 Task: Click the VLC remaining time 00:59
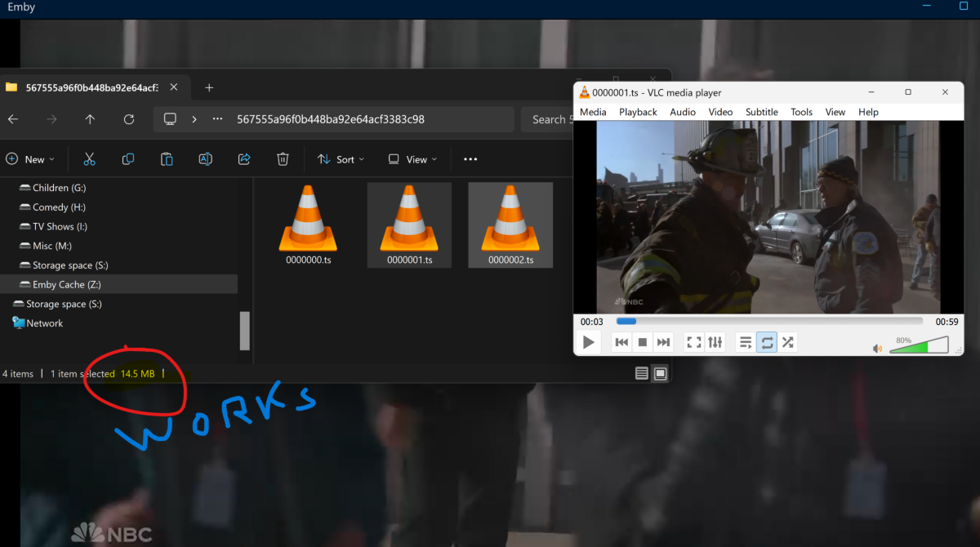point(947,322)
